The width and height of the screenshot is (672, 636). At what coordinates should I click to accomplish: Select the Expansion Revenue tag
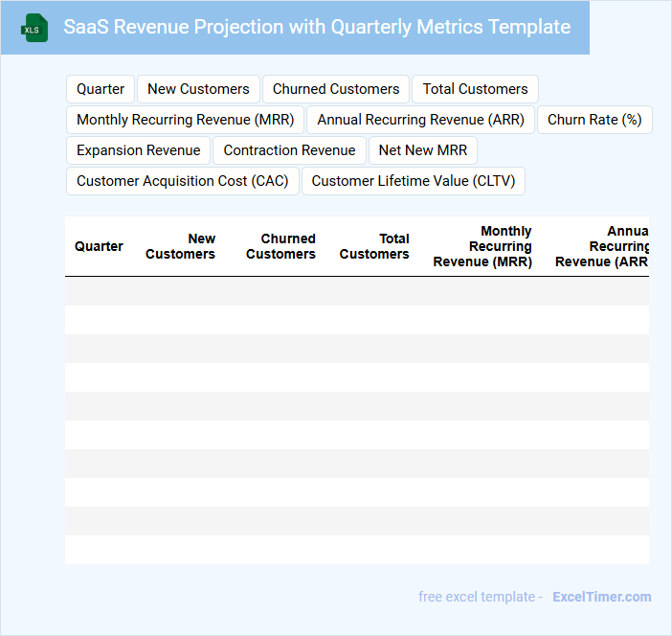point(138,150)
